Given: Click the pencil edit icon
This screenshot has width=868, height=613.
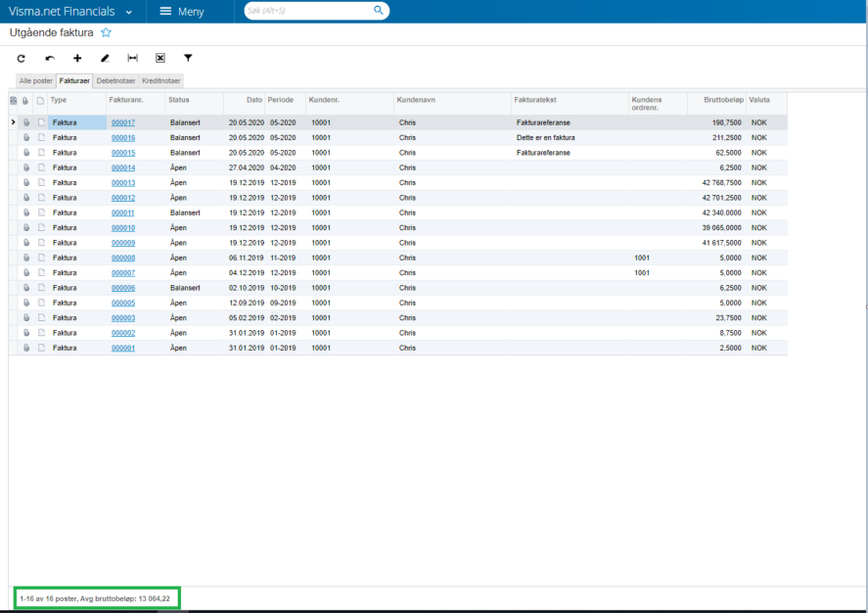Looking at the screenshot, I should click(105, 58).
